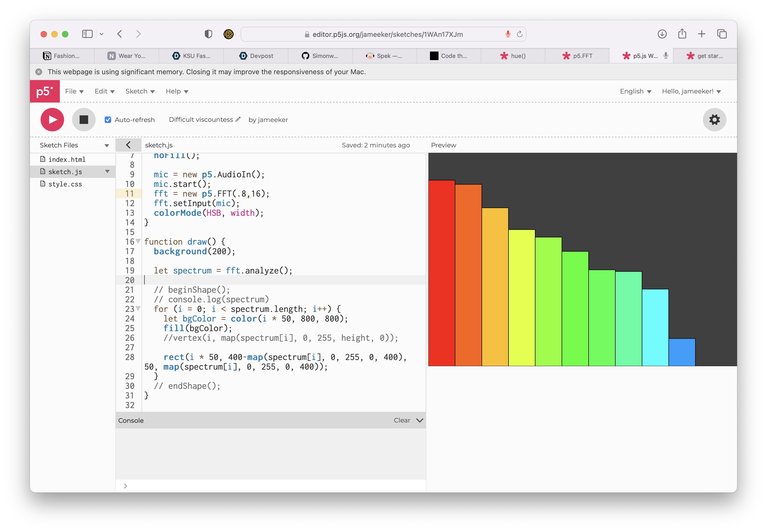Dismiss the memory warning with the x icon

pyautogui.click(x=39, y=72)
